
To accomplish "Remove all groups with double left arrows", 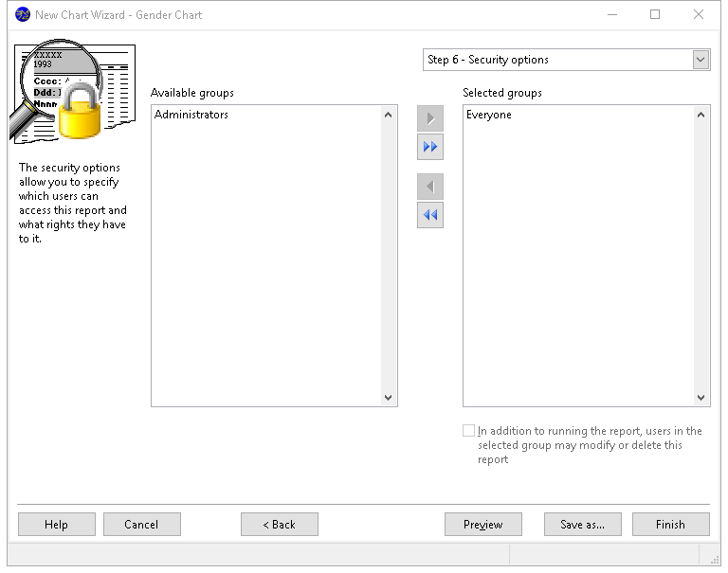I will [430, 215].
